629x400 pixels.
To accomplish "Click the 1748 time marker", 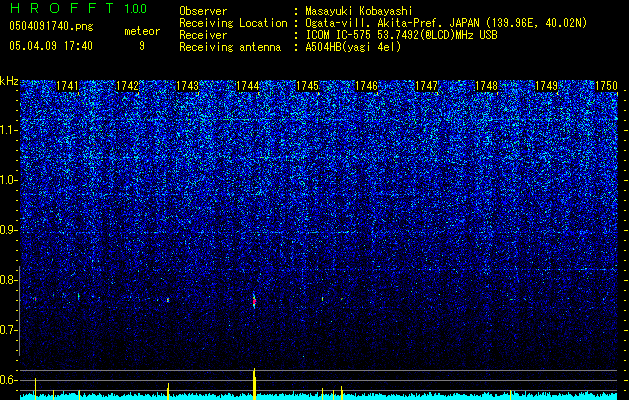I will click(x=486, y=86).
